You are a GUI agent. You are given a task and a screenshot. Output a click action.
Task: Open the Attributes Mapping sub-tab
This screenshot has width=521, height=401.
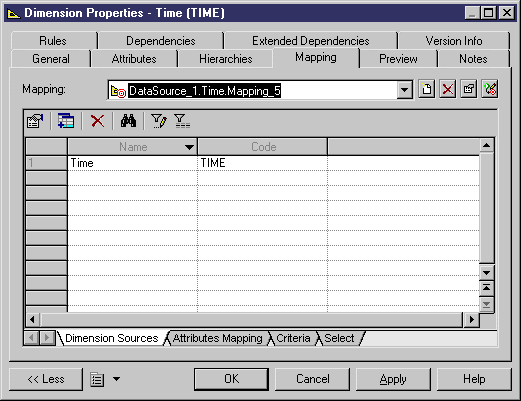(x=217, y=338)
